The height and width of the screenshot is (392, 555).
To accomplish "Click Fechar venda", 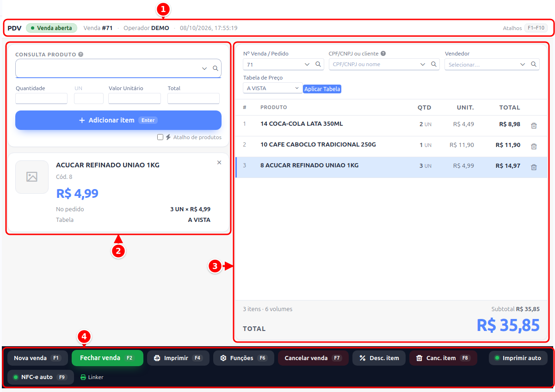I will click(107, 358).
